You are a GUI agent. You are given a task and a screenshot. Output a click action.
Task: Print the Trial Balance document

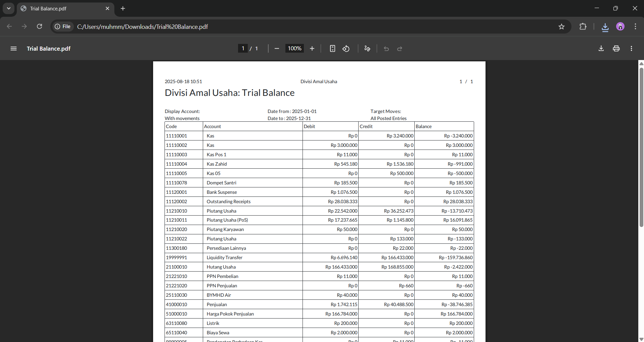pos(616,49)
